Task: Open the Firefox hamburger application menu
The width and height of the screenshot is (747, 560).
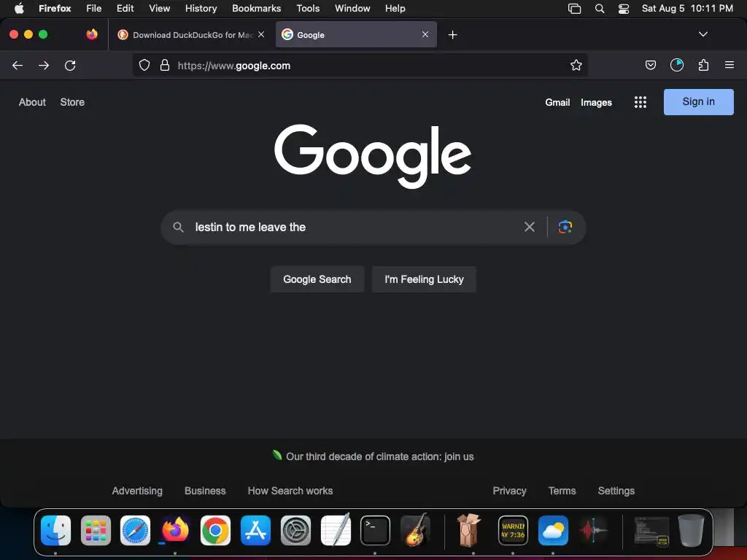Action: pyautogui.click(x=729, y=65)
